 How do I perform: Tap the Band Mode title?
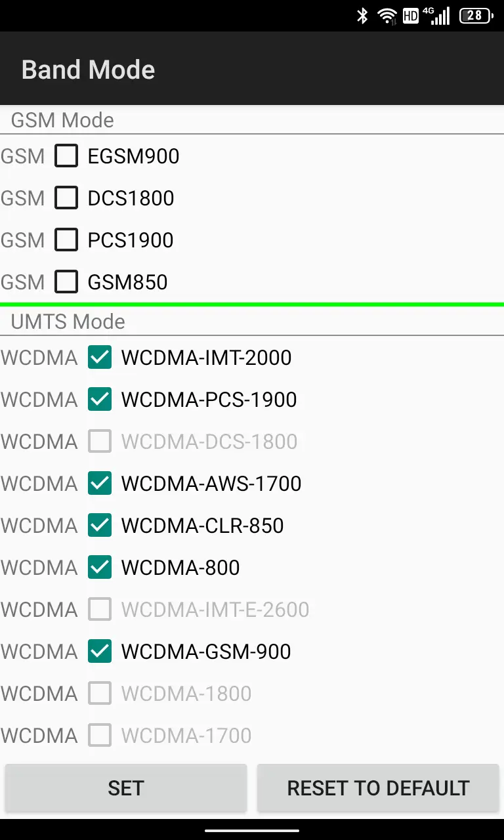pos(89,70)
